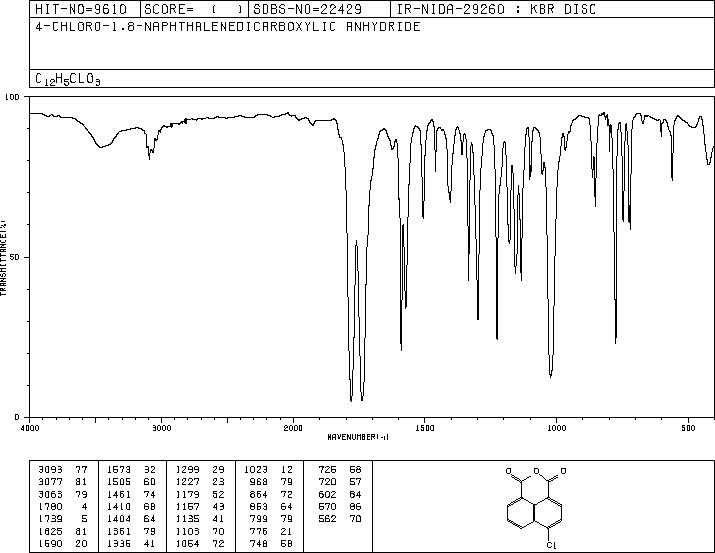Click peak table entry 864
715x553 pixels.
259,494
